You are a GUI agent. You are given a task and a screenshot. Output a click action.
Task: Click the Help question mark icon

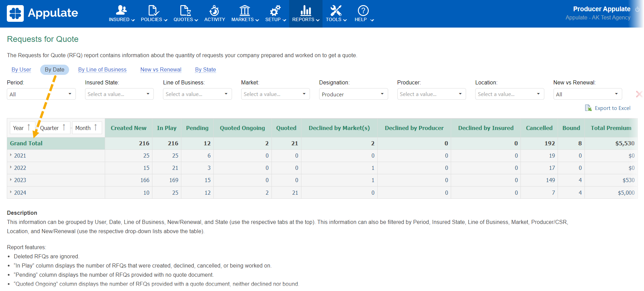pyautogui.click(x=363, y=11)
